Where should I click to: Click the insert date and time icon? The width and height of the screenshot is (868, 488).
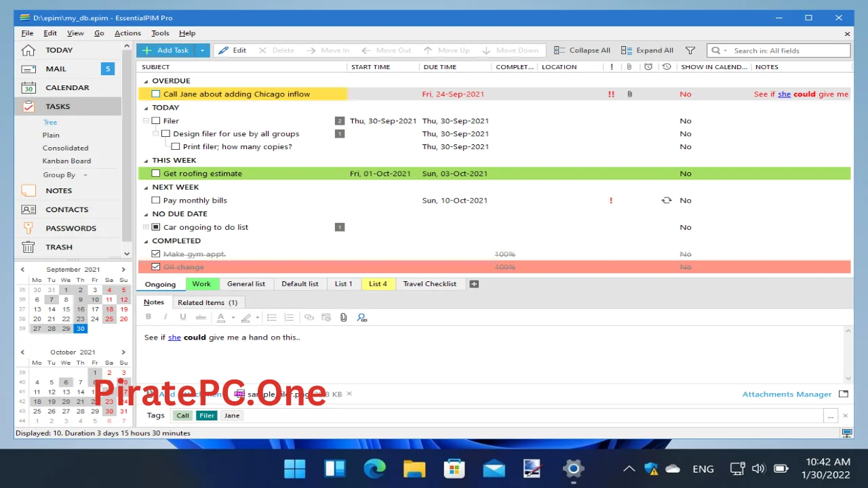tap(326, 317)
